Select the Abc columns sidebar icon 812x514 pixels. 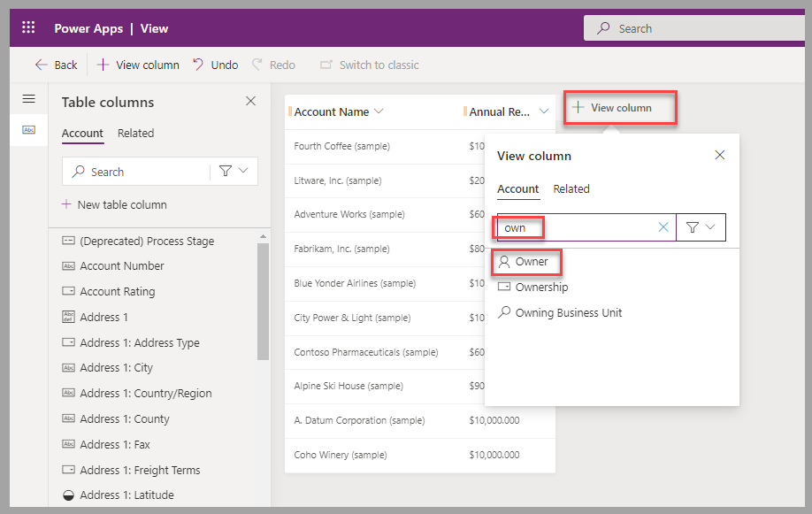tap(29, 129)
